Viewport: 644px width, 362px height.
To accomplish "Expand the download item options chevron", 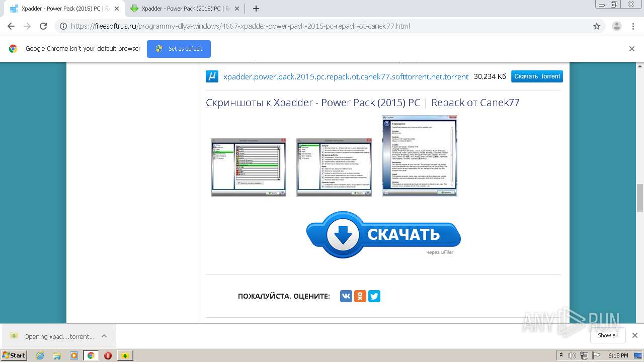I will [x=104, y=336].
